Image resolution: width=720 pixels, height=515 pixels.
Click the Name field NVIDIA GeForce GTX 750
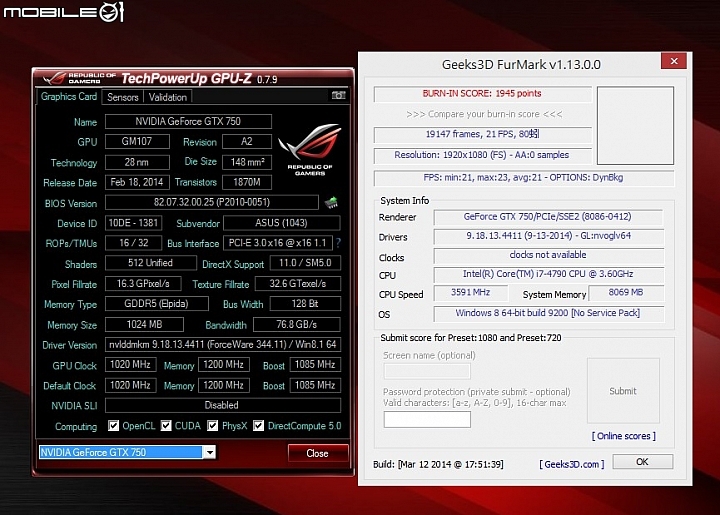click(x=188, y=121)
